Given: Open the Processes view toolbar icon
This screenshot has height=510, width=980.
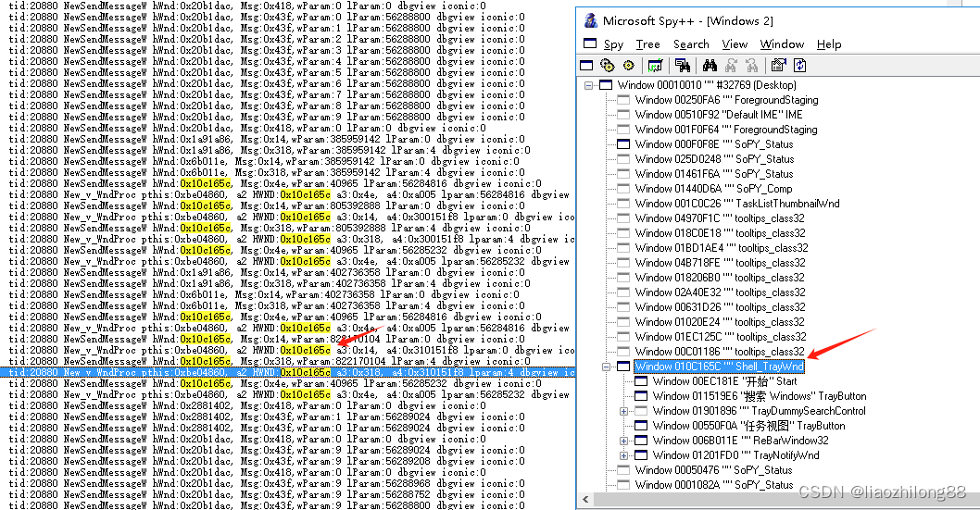Looking at the screenshot, I should point(607,65).
